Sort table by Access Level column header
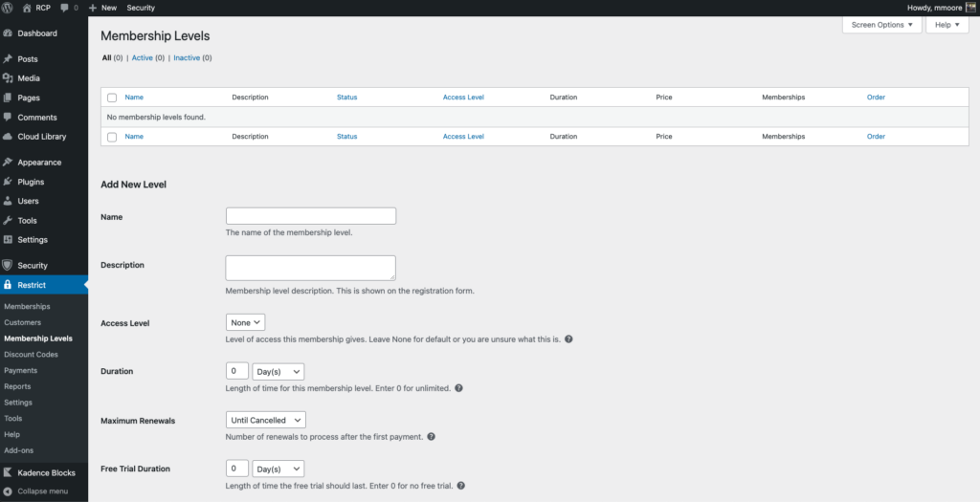Image resolution: width=980 pixels, height=502 pixels. point(463,98)
